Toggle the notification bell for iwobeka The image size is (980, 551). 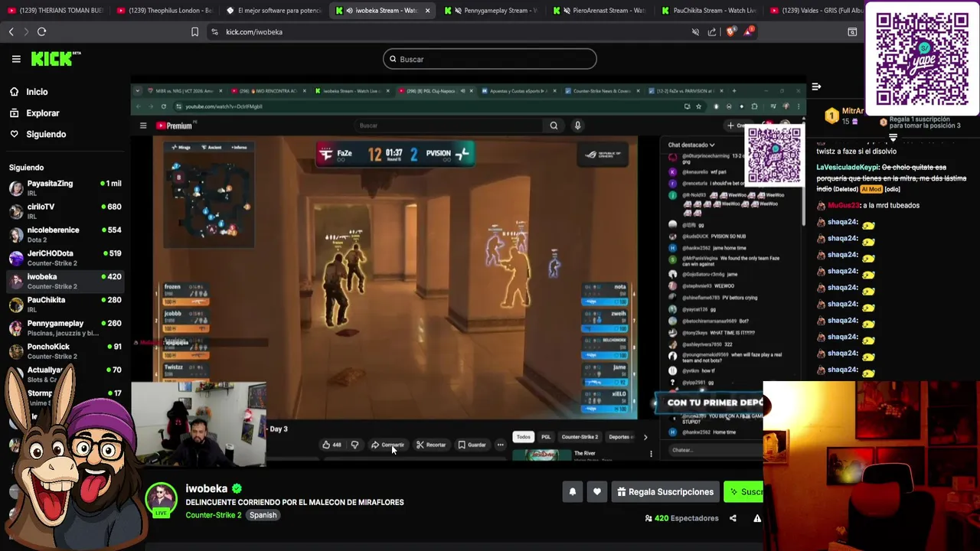click(x=572, y=492)
